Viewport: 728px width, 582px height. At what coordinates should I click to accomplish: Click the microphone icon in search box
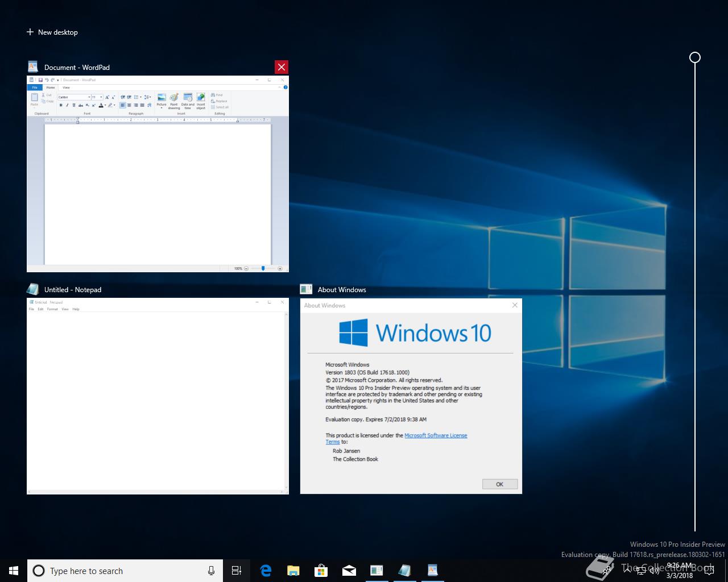click(211, 571)
